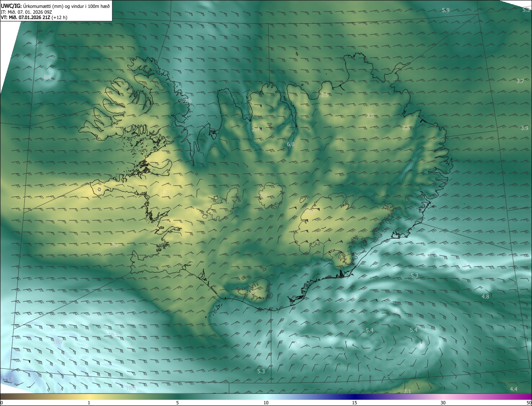The width and height of the screenshot is (532, 406).
Task: Click the 3.7 value label
Action: pyautogui.click(x=520, y=81)
